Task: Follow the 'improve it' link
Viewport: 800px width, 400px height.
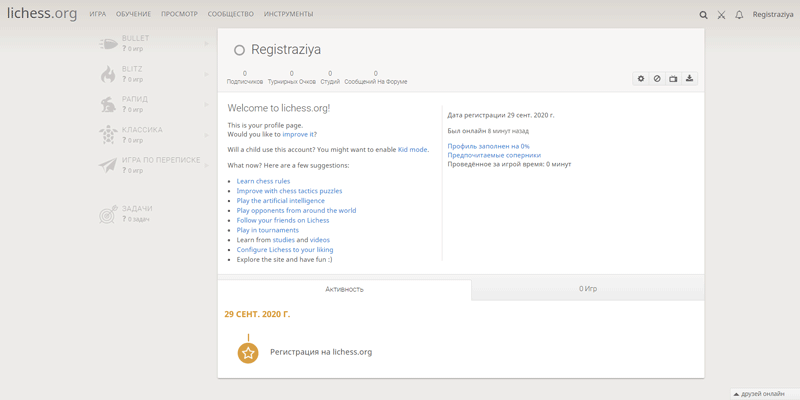Action: point(298,135)
